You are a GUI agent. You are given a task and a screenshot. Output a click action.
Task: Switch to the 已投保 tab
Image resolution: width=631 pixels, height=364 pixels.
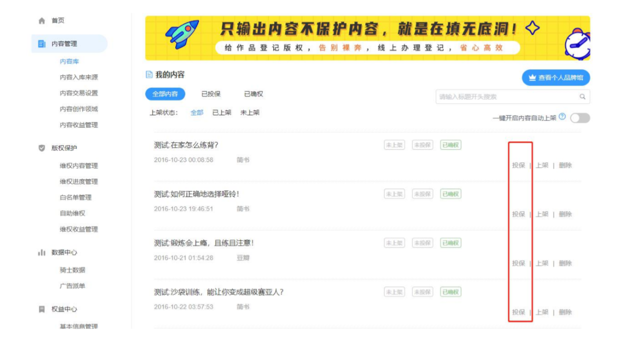pos(211,94)
